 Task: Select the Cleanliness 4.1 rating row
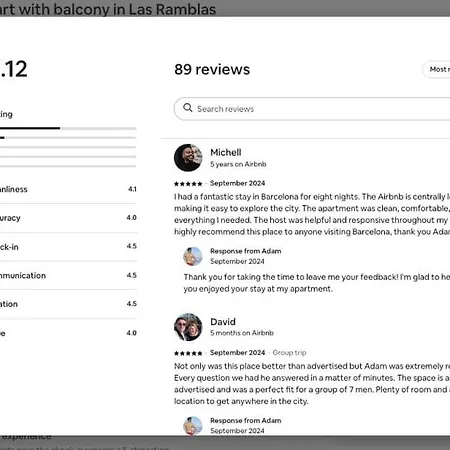[x=68, y=189]
